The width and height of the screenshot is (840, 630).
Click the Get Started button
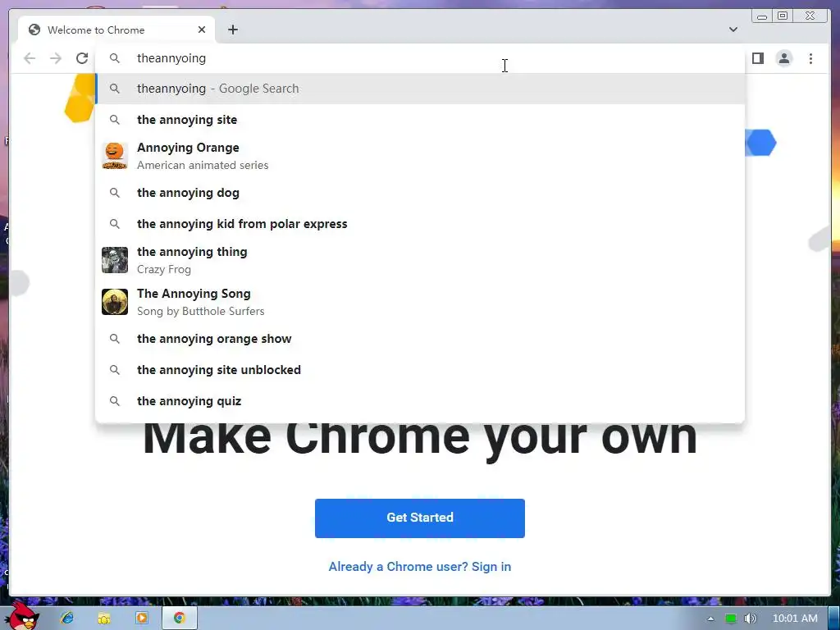pos(420,518)
